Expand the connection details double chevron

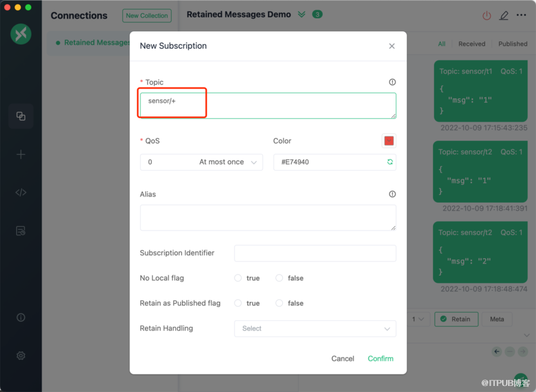pos(301,14)
